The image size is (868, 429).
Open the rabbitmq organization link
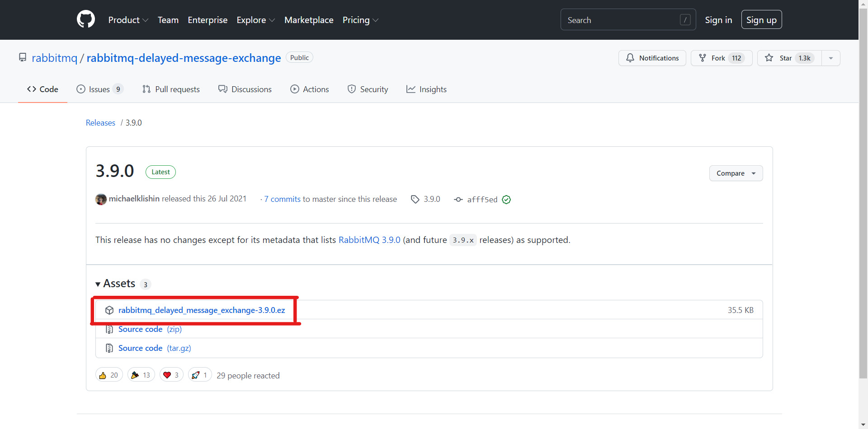54,58
